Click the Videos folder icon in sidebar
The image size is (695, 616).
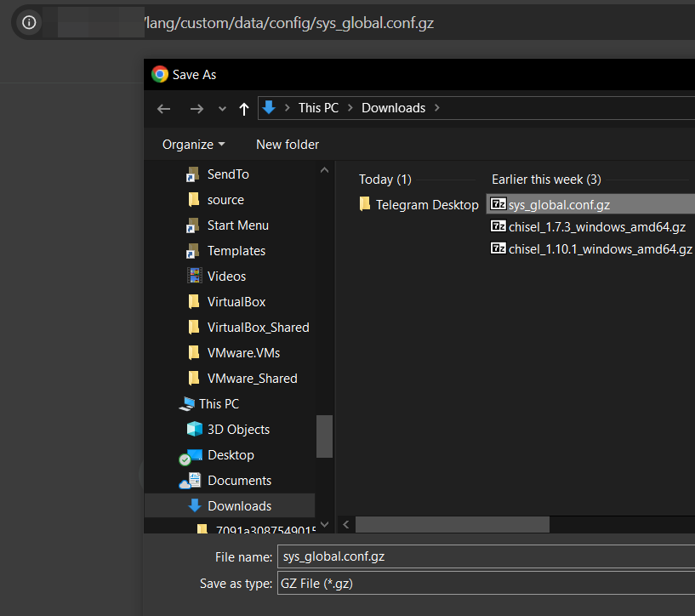click(x=194, y=277)
